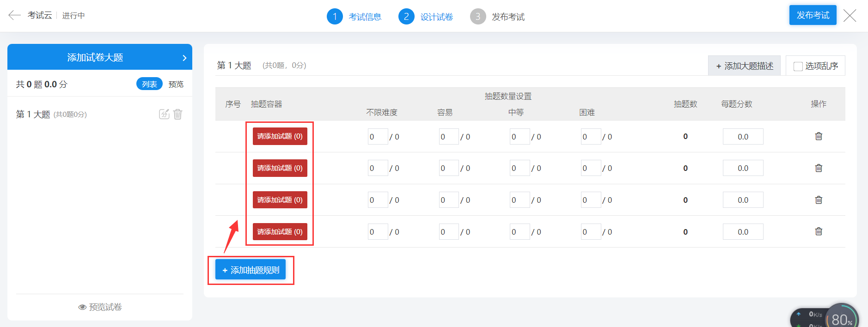Go to step 1 考试信息
This screenshot has width=868, height=327.
pyautogui.click(x=354, y=17)
